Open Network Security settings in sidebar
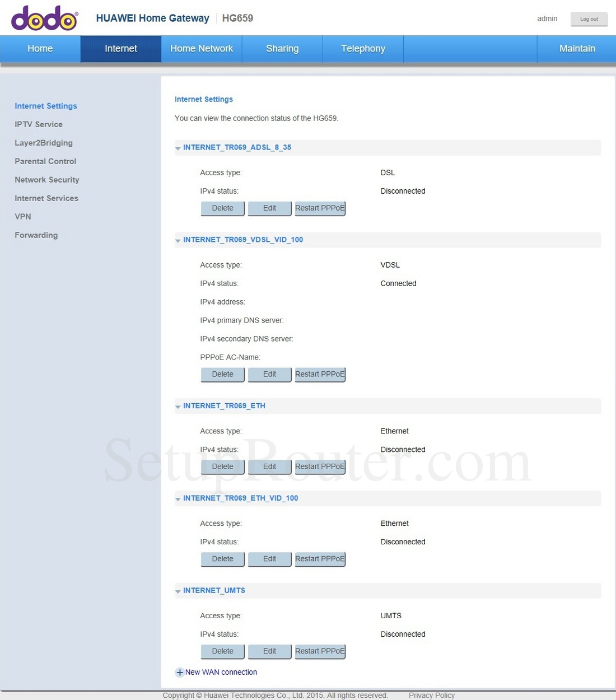This screenshot has width=616, height=700. coord(47,180)
